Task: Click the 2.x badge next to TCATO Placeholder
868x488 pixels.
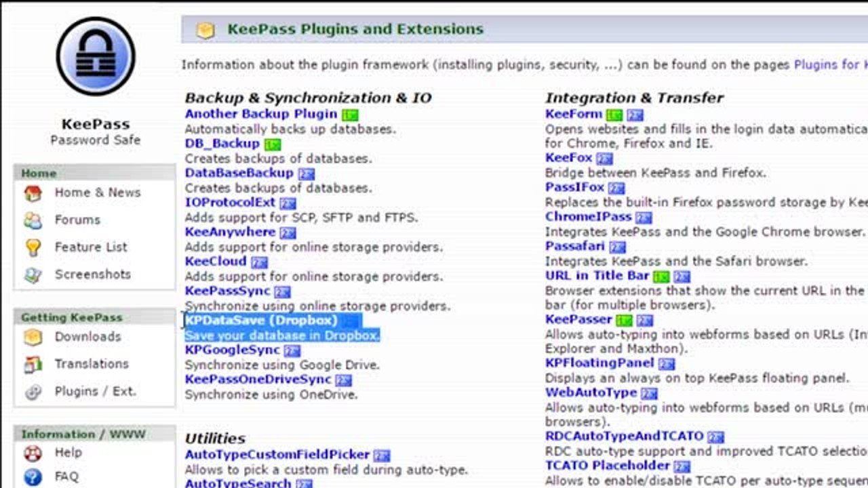Action: coord(682,467)
